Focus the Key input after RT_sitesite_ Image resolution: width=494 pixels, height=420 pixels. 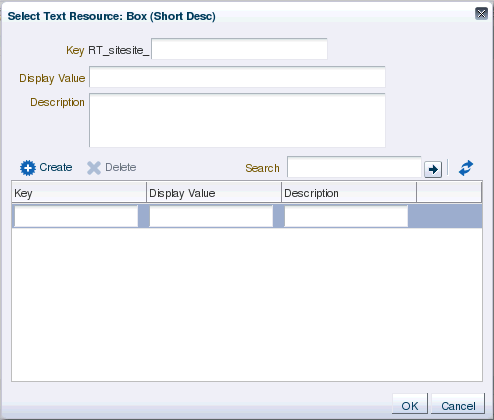point(239,49)
